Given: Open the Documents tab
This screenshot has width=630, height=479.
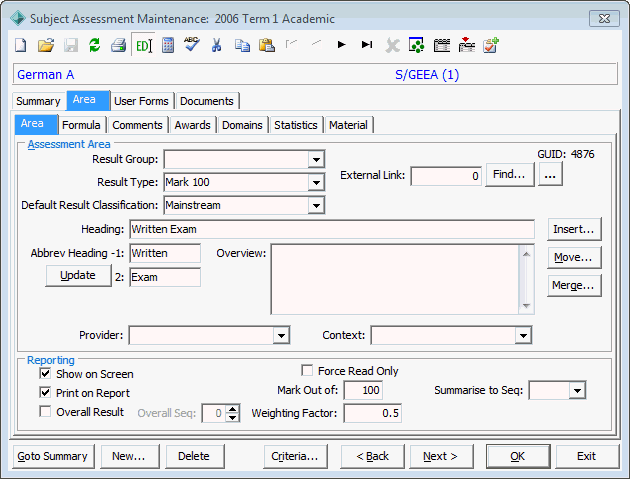Looking at the screenshot, I should click(x=207, y=101).
